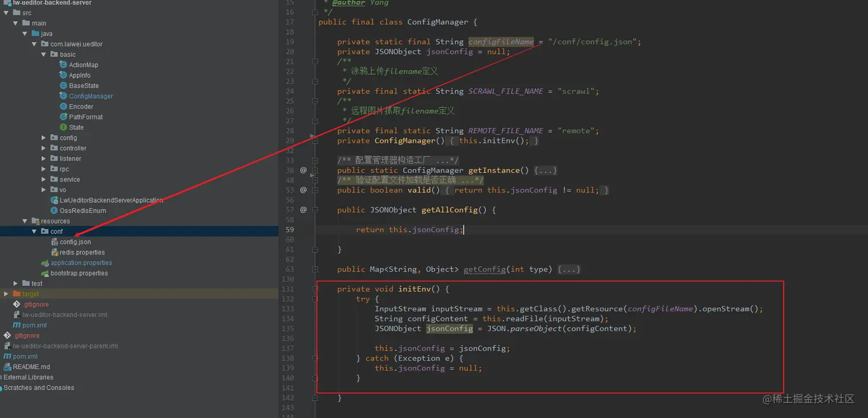The image size is (868, 418).
Task: Click the initEnv method name on line 131
Action: click(414, 289)
